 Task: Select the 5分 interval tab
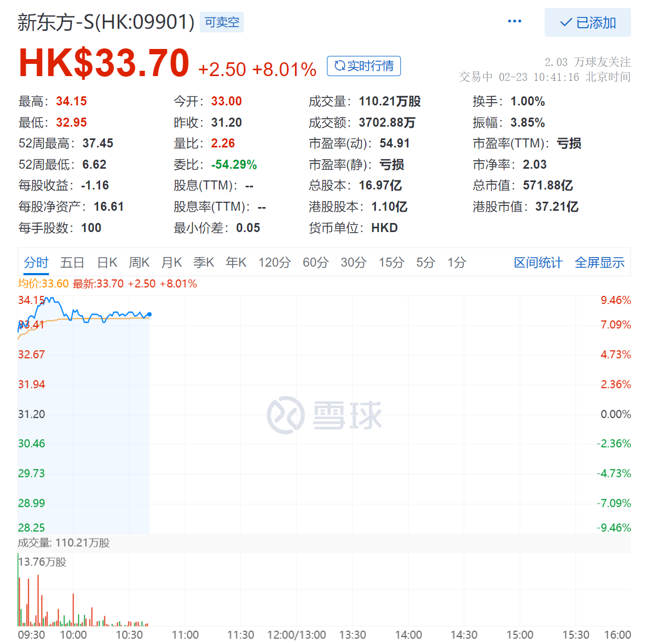pyautogui.click(x=425, y=262)
